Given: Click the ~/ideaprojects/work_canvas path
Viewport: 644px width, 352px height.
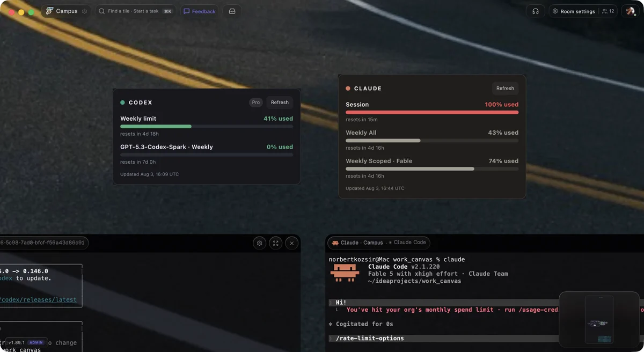Looking at the screenshot, I should [x=414, y=281].
